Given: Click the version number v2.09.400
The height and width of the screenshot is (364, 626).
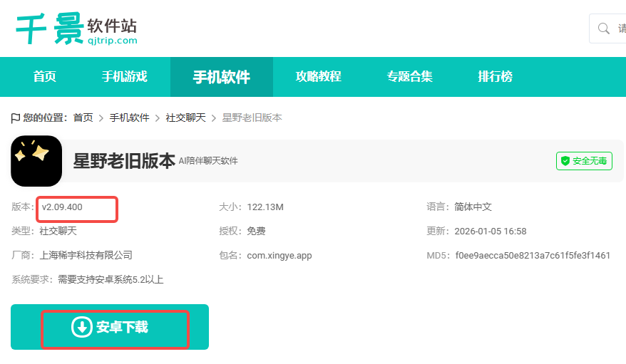Looking at the screenshot, I should click(62, 207).
